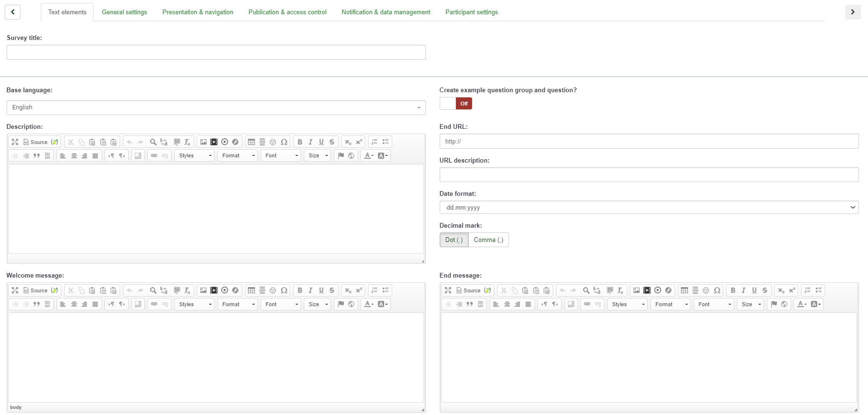Open the Participant settings tab
Screen dimensions: 868x415
point(472,12)
